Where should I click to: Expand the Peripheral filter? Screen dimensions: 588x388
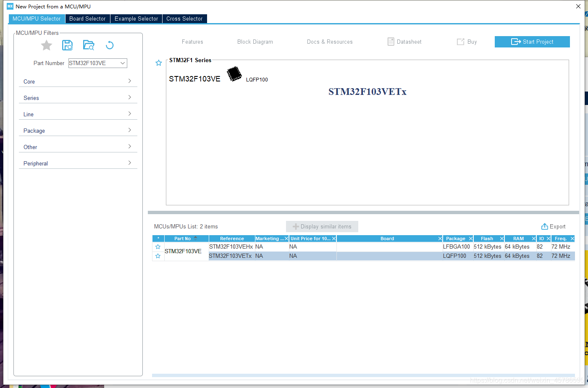tap(78, 163)
